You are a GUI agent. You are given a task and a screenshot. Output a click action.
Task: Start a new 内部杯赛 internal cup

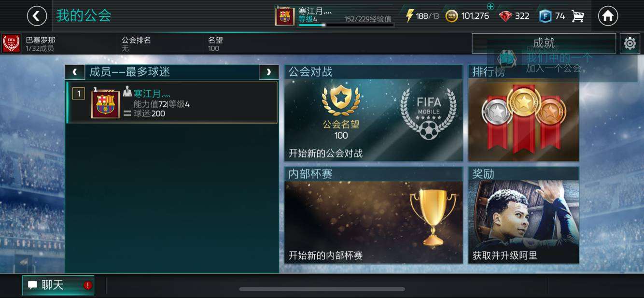coord(374,215)
